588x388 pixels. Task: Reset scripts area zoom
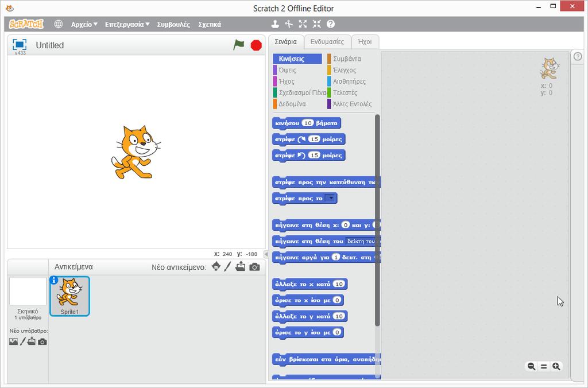pos(544,366)
